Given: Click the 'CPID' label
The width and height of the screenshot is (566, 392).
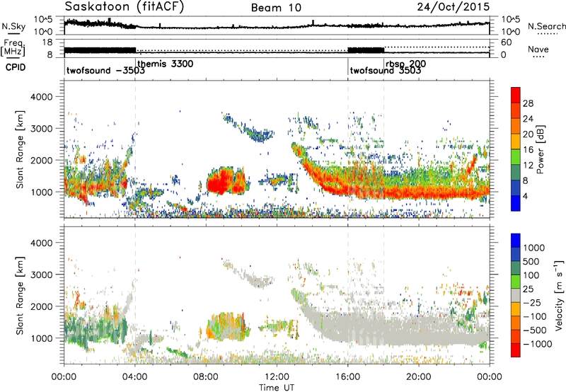Looking at the screenshot, I should [16, 67].
